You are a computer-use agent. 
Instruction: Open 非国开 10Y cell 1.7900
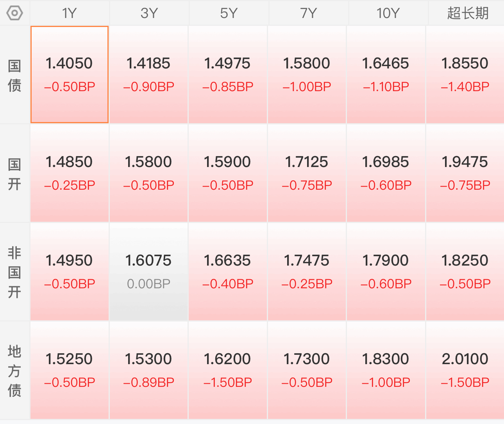click(x=386, y=272)
